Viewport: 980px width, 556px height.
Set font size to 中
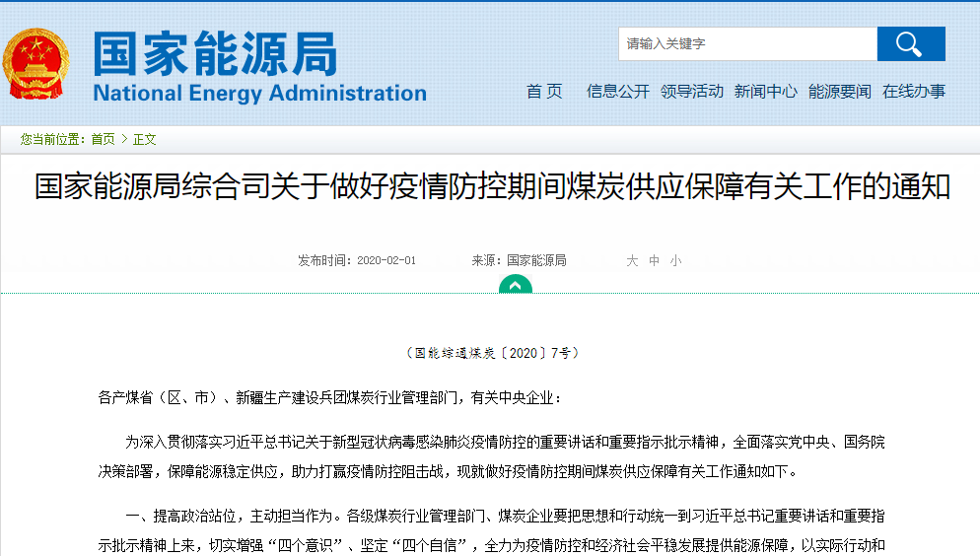click(654, 261)
